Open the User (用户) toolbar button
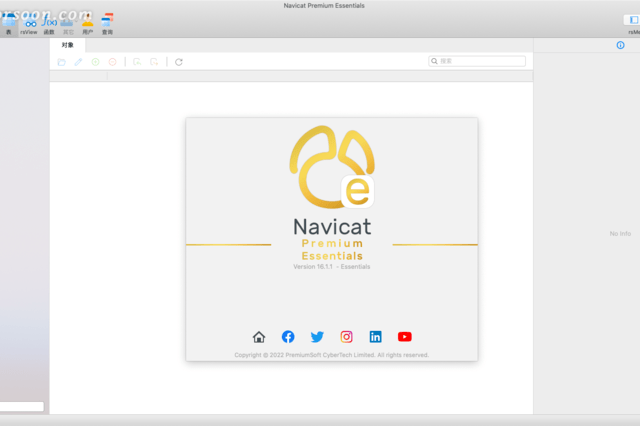The height and width of the screenshot is (426, 640). [87, 25]
